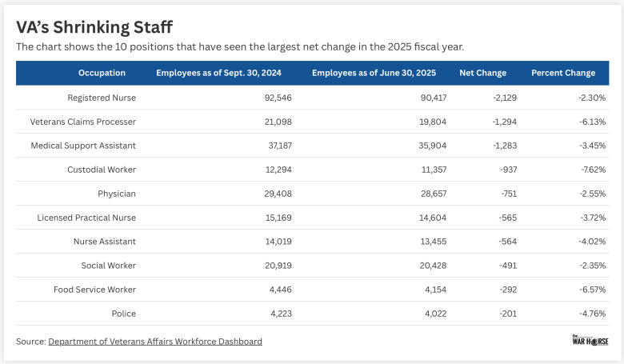624x364 pixels.
Task: Open Department of Veterans Affairs Workforce Dashboard link
Action: pyautogui.click(x=154, y=342)
